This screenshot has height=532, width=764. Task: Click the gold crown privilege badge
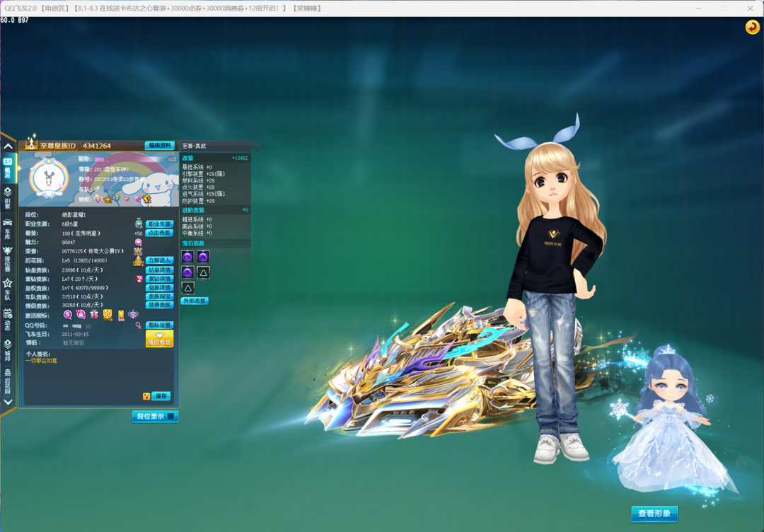point(108,199)
